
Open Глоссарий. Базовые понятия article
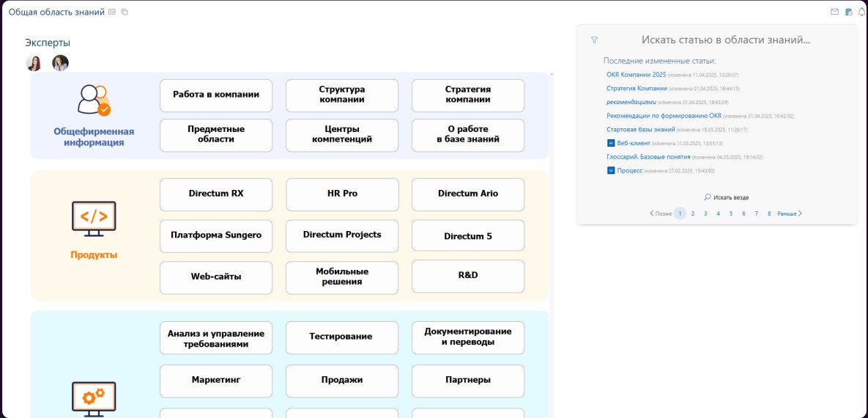pyautogui.click(x=648, y=157)
